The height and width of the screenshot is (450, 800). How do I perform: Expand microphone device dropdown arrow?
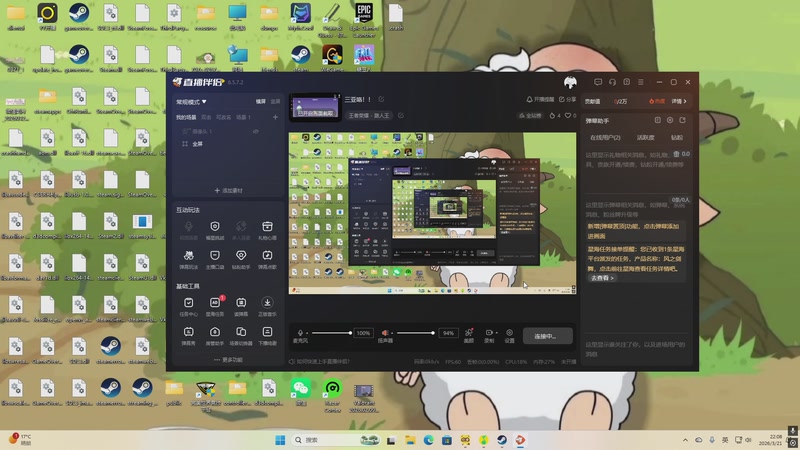point(307,333)
